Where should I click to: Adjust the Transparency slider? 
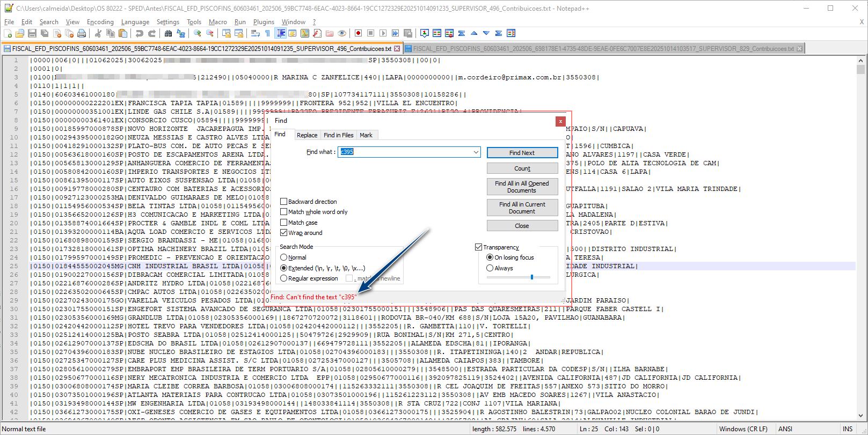point(531,277)
